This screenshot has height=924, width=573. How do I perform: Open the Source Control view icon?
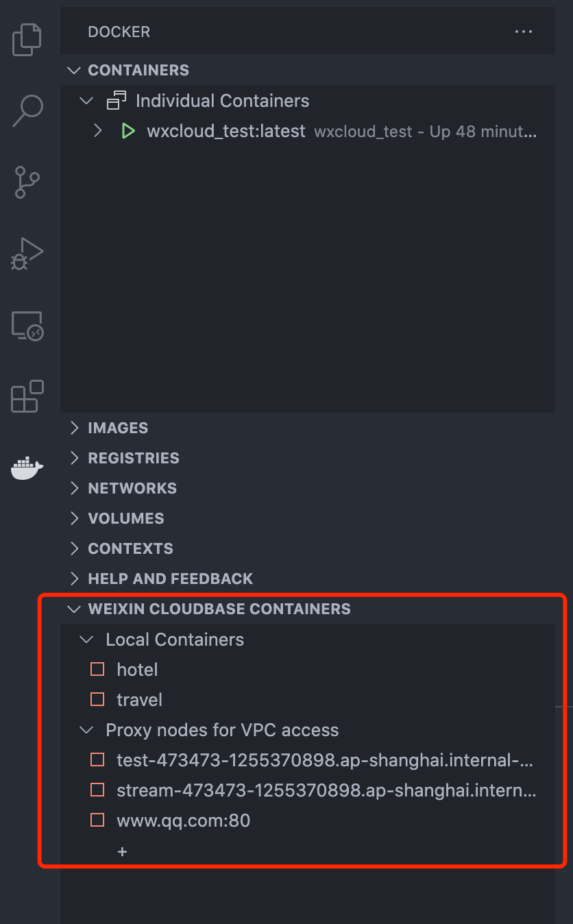pyautogui.click(x=27, y=182)
